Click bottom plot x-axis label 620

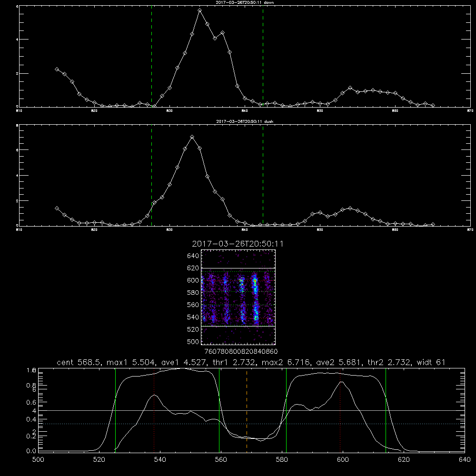[x=404, y=460]
